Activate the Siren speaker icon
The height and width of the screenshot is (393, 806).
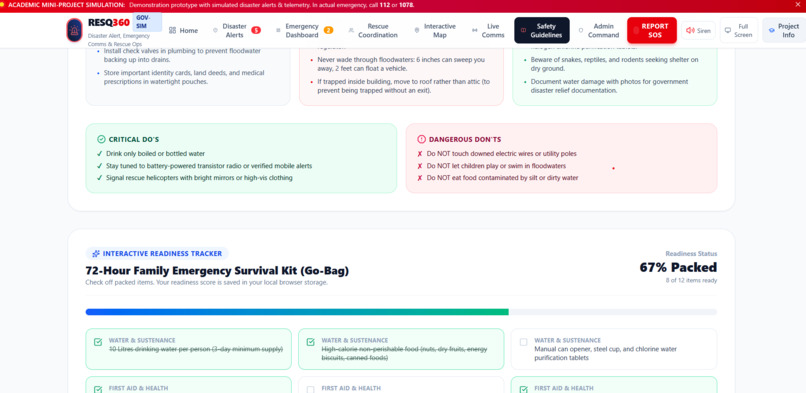click(x=690, y=31)
